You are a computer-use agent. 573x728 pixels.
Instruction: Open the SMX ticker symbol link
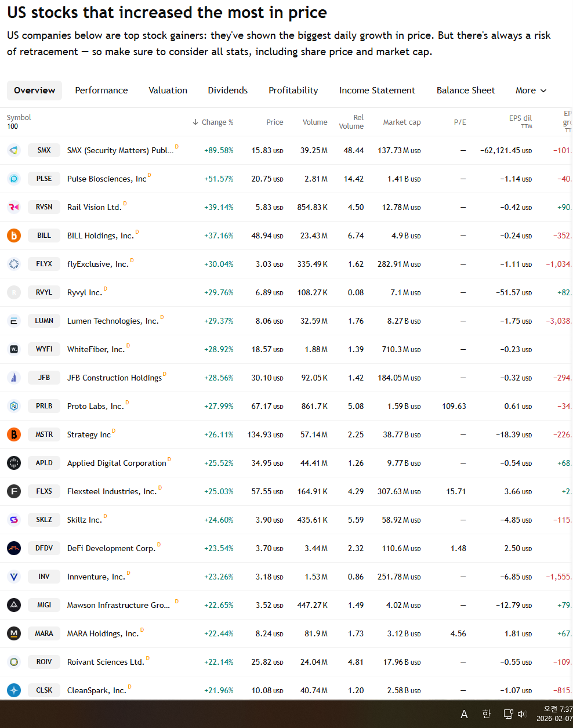click(44, 150)
